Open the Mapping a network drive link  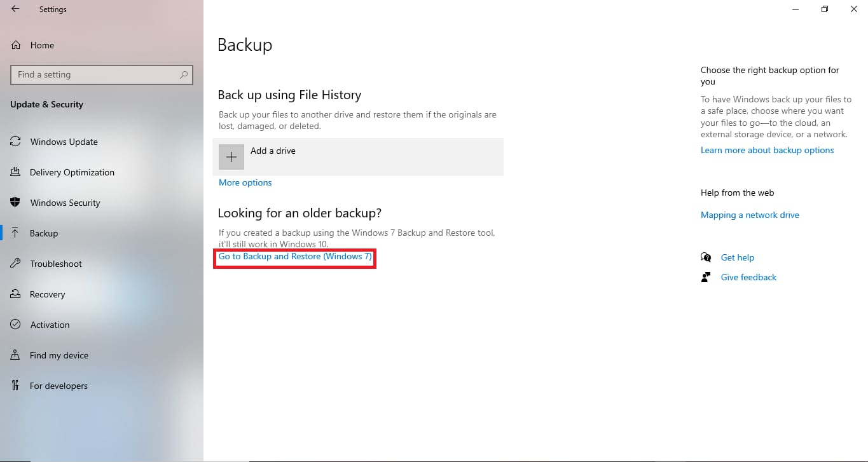pos(750,215)
